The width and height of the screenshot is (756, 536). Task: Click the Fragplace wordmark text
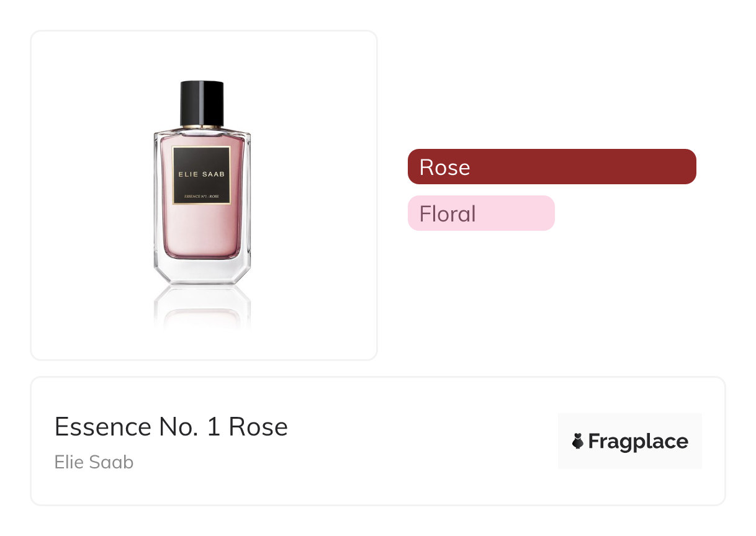click(638, 442)
